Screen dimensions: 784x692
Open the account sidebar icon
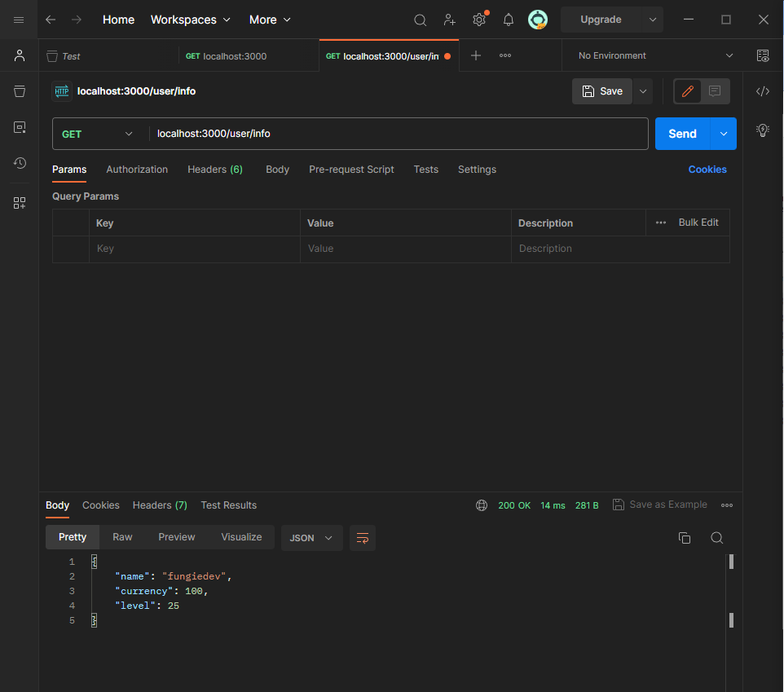click(20, 55)
